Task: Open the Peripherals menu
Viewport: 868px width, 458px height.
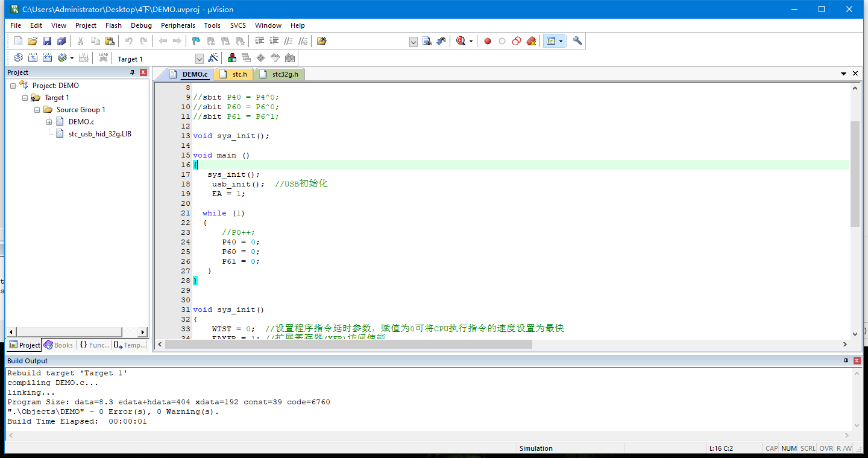Action: click(x=178, y=25)
